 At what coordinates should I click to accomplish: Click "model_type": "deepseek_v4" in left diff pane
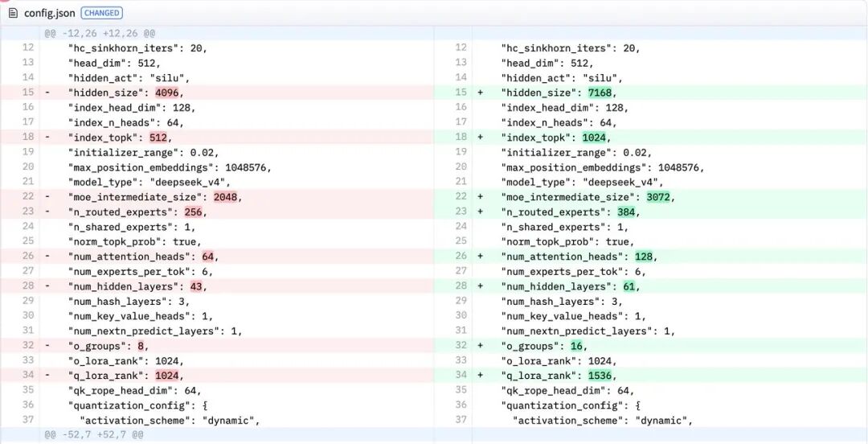(x=149, y=182)
